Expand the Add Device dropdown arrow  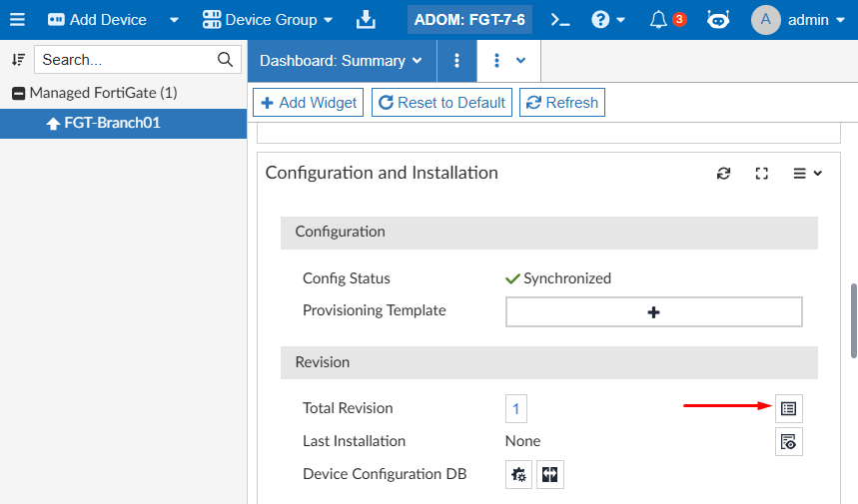pyautogui.click(x=174, y=20)
